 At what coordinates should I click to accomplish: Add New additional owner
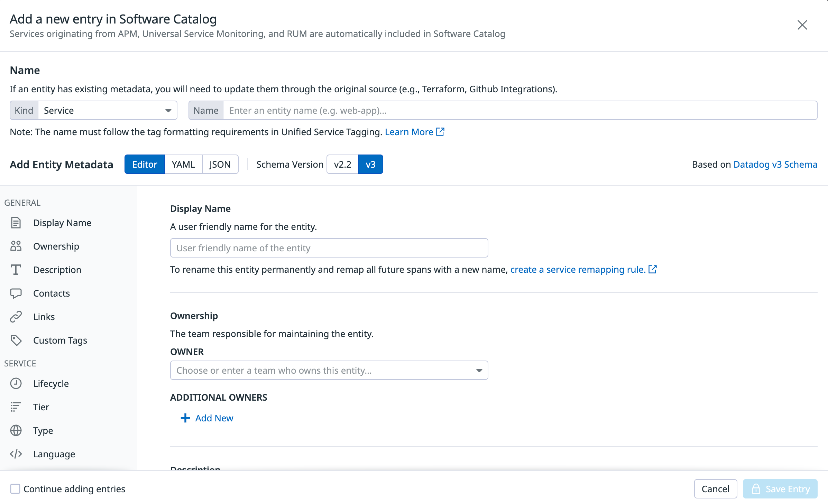coord(207,418)
